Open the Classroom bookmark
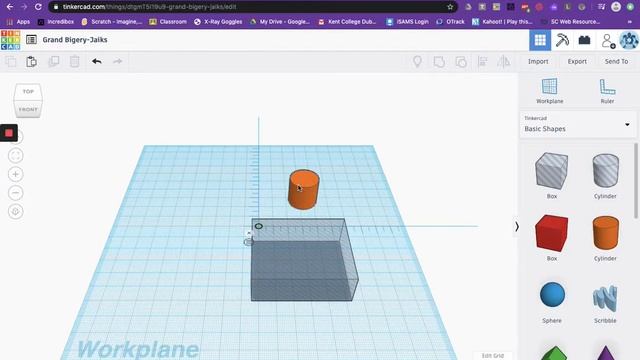Image resolution: width=640 pixels, height=360 pixels. click(168, 22)
